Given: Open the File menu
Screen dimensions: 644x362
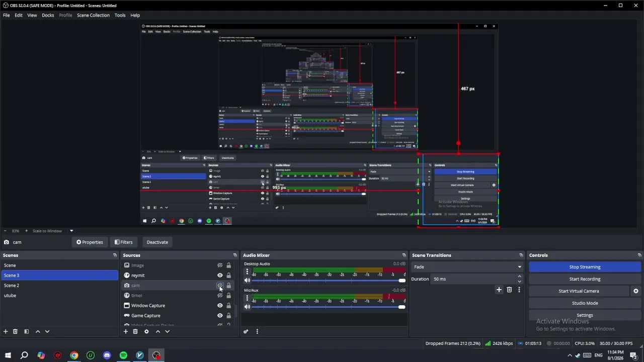Looking at the screenshot, I should point(7,15).
